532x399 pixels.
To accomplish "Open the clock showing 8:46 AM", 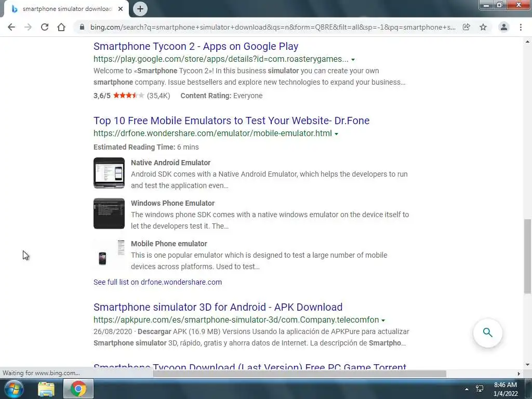I will tap(506, 389).
